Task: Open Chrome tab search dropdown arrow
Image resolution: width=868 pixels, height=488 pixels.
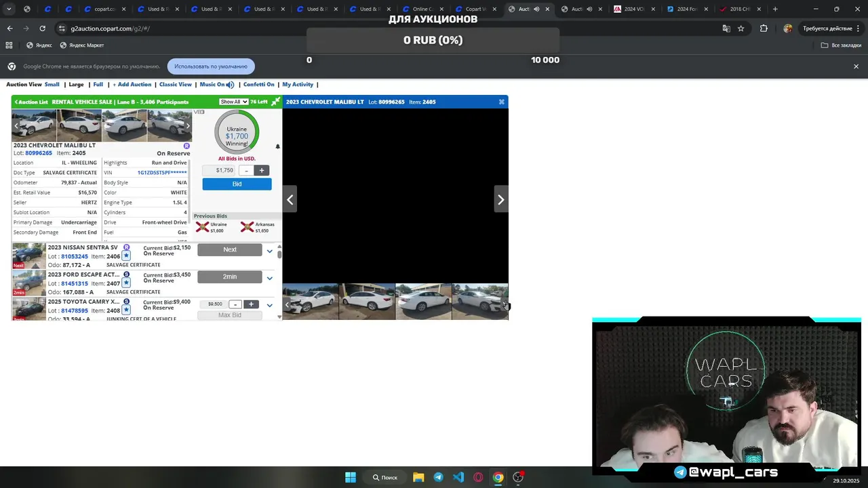Action: point(9,9)
